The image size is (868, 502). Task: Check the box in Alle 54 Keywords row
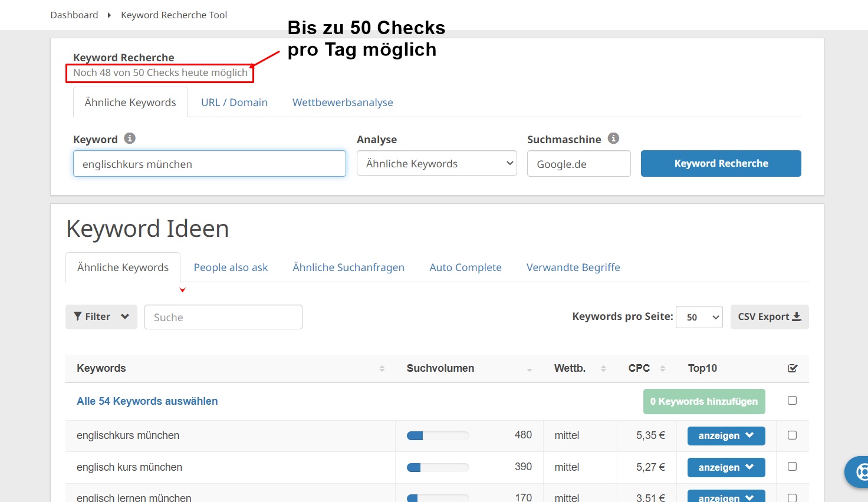[x=792, y=401]
